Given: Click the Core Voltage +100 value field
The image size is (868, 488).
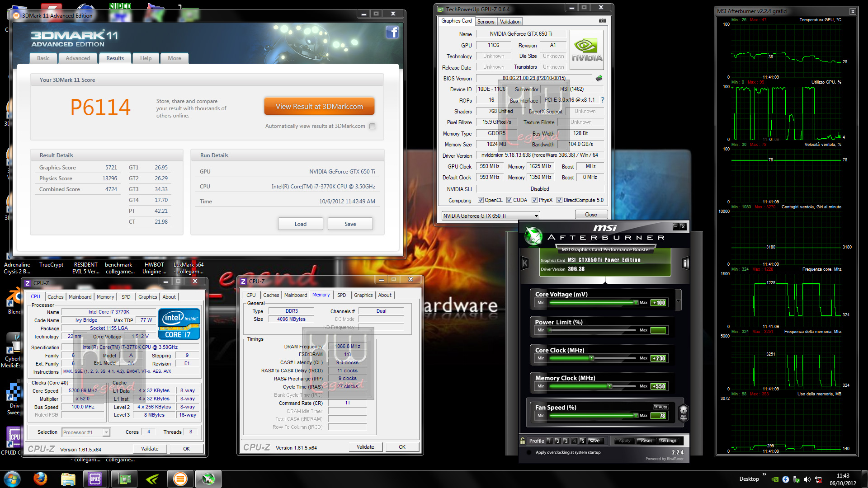Looking at the screenshot, I should pyautogui.click(x=658, y=303).
